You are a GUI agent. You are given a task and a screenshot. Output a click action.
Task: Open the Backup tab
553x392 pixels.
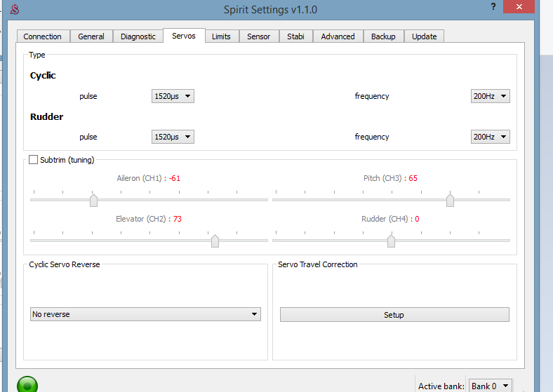[383, 36]
